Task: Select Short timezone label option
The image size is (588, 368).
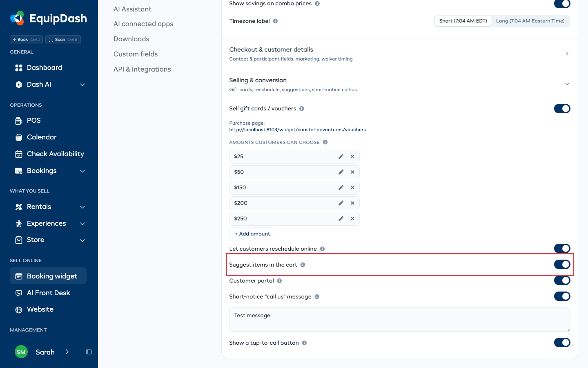Action: (x=463, y=21)
